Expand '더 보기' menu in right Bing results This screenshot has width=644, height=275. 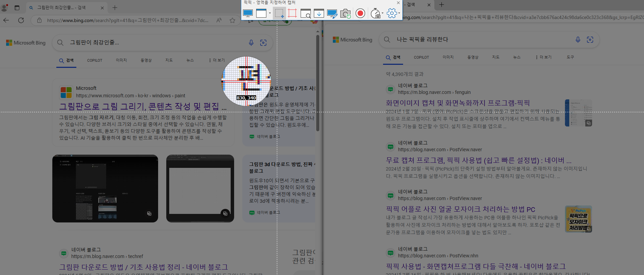click(544, 57)
